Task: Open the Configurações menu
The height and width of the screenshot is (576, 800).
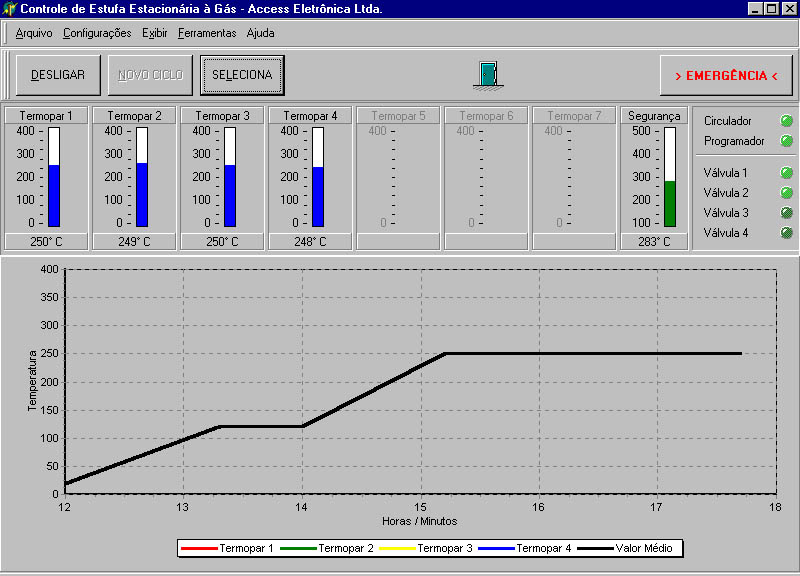Action: [97, 33]
